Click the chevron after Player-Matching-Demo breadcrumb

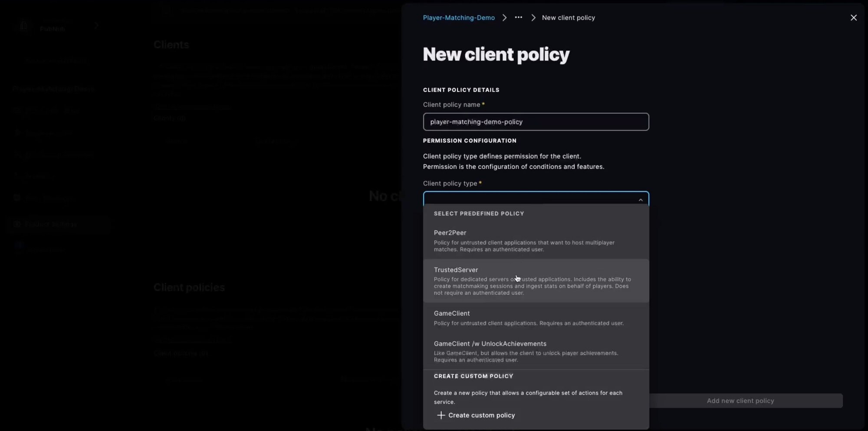504,18
